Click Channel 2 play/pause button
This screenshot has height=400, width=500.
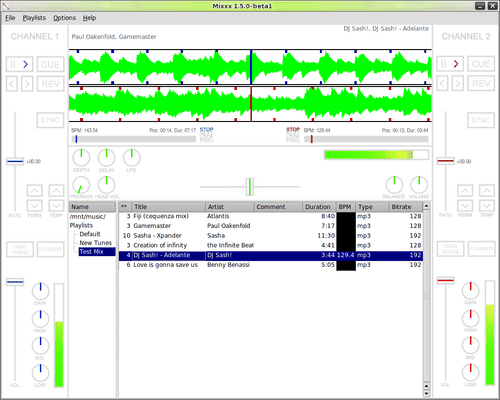[450, 64]
